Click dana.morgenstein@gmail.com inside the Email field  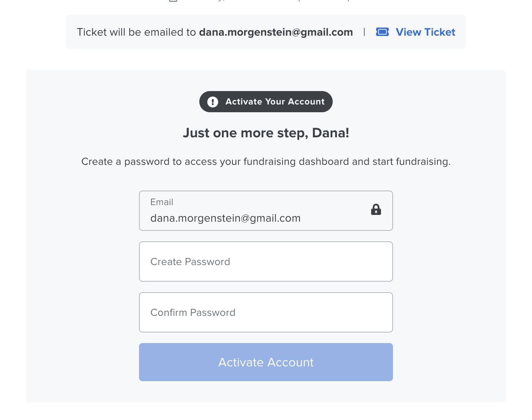pos(225,218)
